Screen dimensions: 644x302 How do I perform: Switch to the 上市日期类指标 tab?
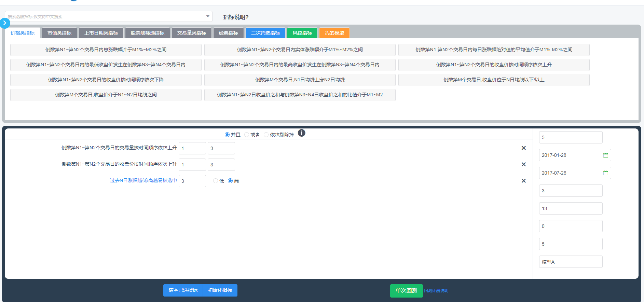(x=101, y=33)
